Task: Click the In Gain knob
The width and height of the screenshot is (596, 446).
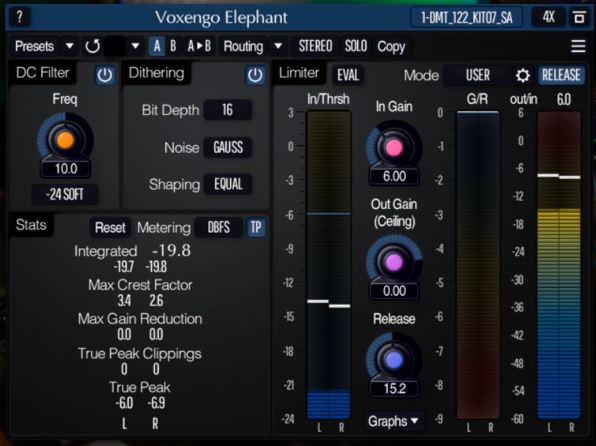Action: click(394, 148)
